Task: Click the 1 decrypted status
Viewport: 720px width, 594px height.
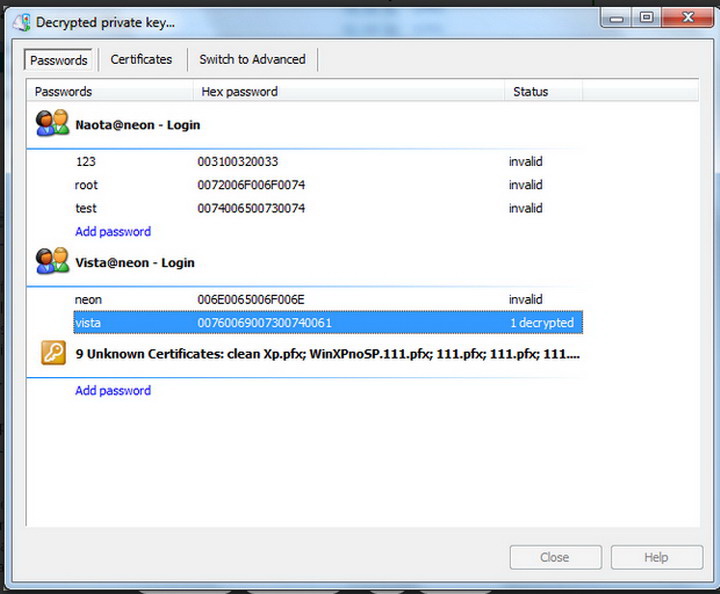Action: 542,323
